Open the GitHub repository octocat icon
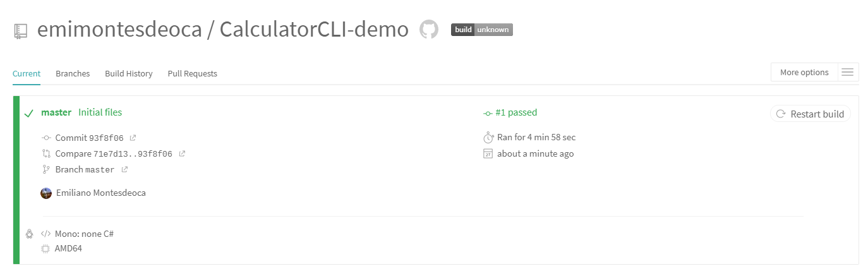Image resolution: width=868 pixels, height=271 pixels. pos(429,30)
